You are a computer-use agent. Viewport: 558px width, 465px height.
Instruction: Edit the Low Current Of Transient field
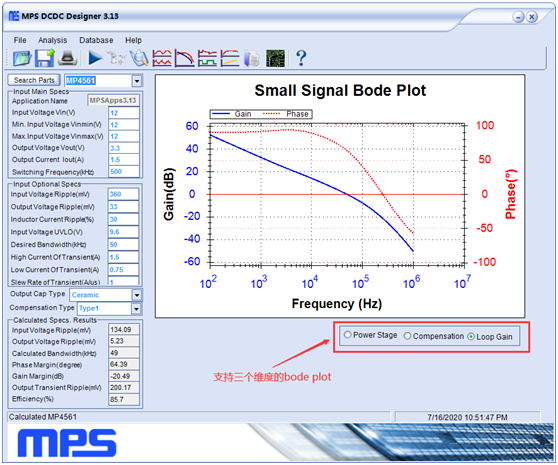click(123, 270)
